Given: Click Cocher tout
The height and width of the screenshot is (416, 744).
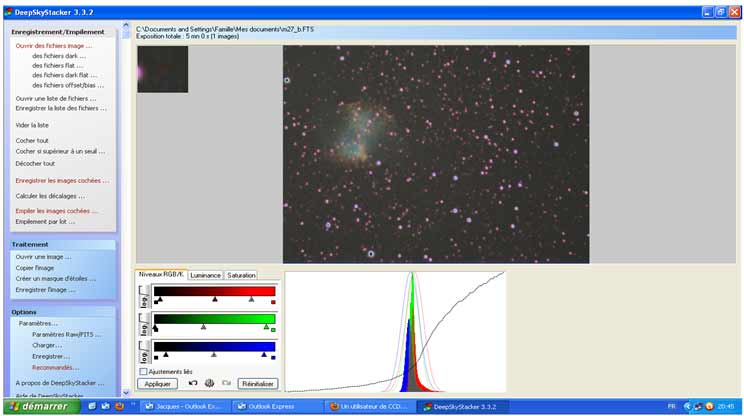Looking at the screenshot, I should coord(32,141).
